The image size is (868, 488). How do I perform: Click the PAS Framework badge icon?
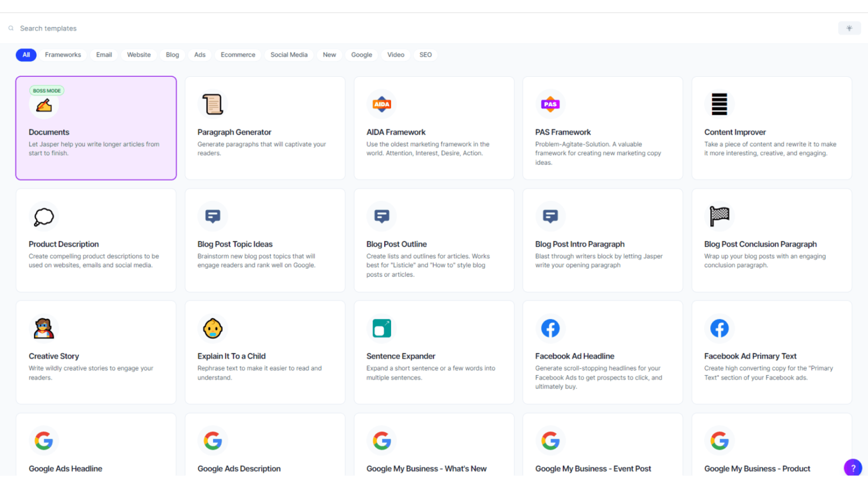tap(550, 104)
